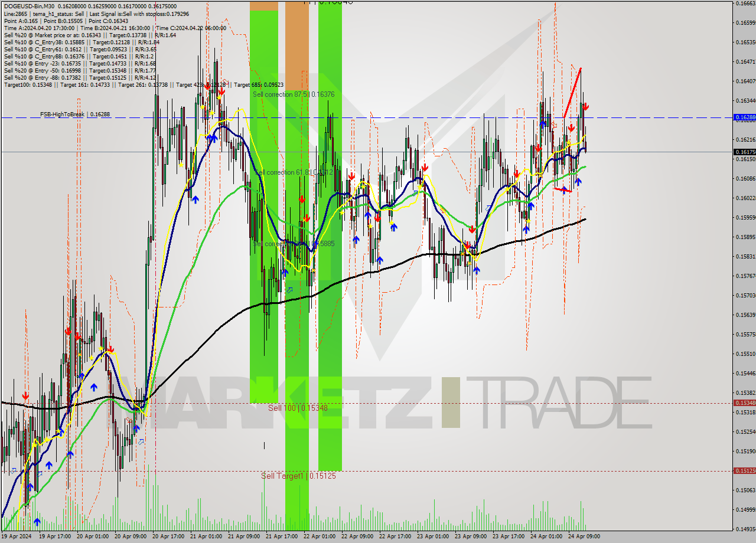This screenshot has width=756, height=543.
Task: Click the '20 Apr 17:00' time axis label
Action: point(168,537)
